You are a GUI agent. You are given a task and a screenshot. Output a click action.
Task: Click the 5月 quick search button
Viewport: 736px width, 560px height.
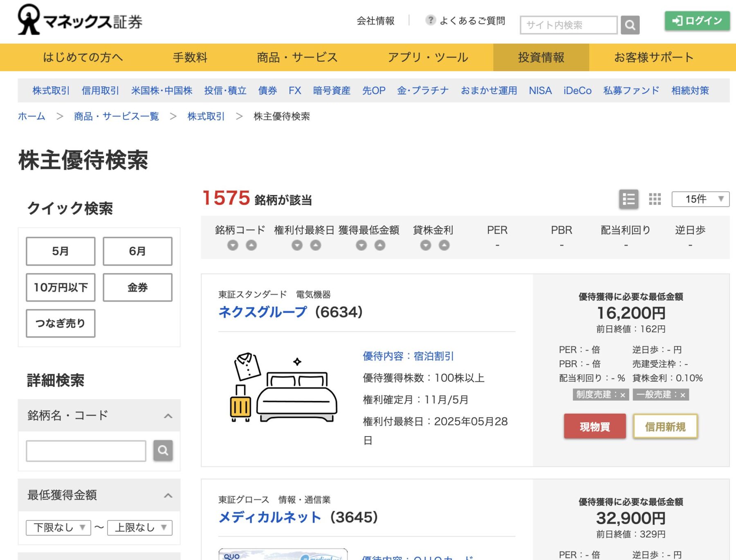(61, 251)
